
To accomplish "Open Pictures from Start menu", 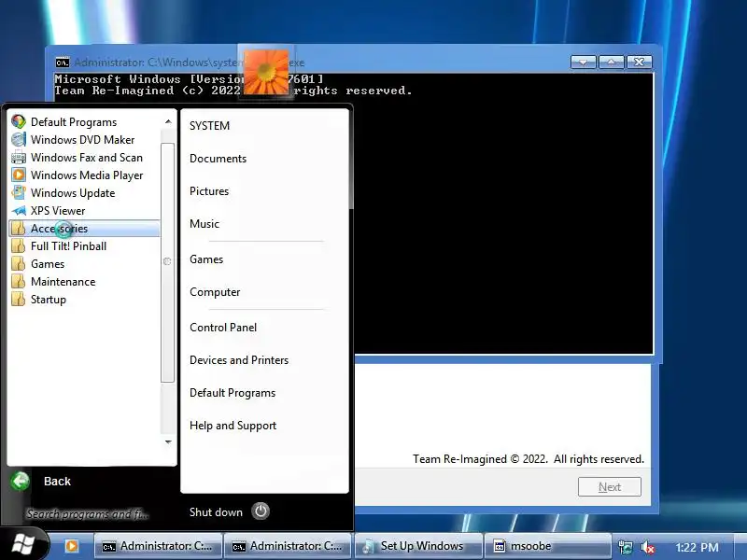I will (209, 191).
